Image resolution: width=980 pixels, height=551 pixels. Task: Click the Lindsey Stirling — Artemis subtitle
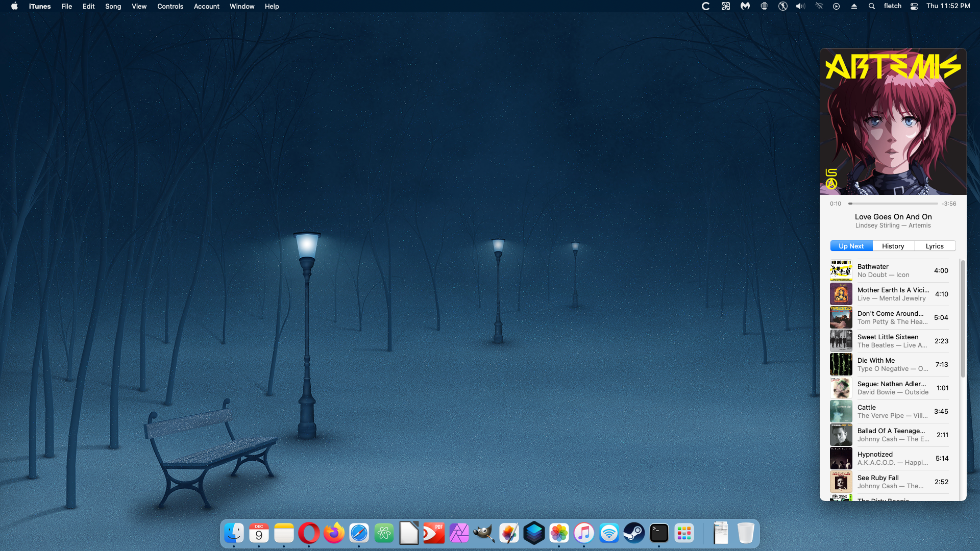(893, 226)
